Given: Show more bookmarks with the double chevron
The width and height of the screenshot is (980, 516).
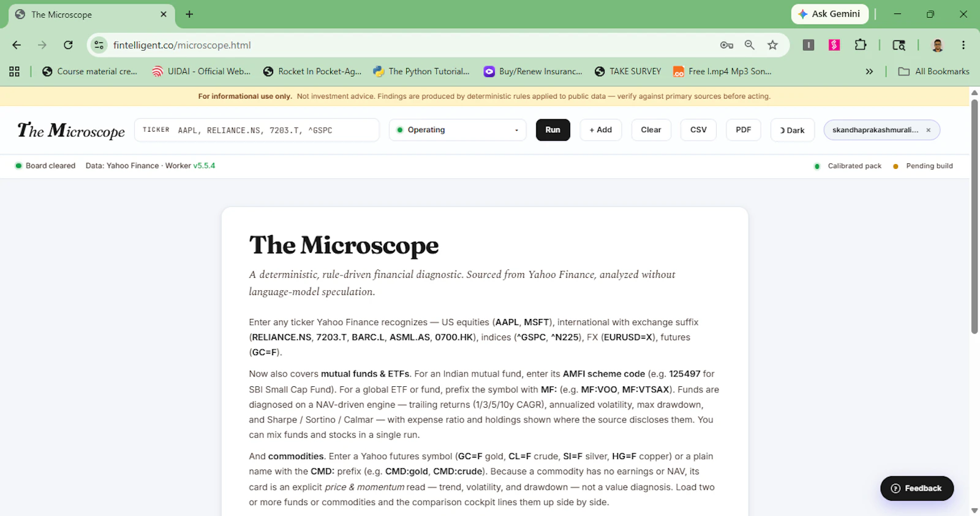Looking at the screenshot, I should point(869,72).
